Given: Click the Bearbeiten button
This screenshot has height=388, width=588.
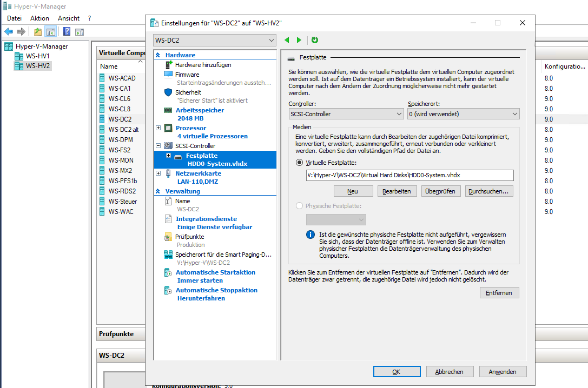Looking at the screenshot, I should click(x=397, y=191).
